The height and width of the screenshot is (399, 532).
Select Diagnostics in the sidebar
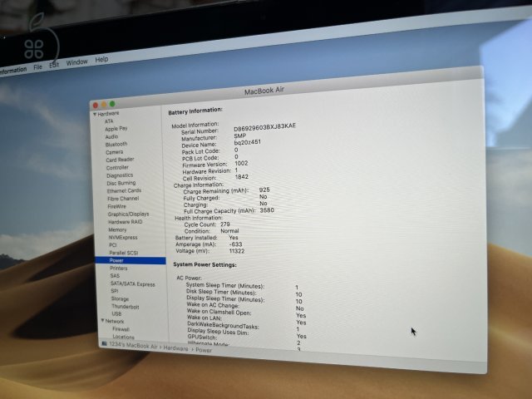pos(120,175)
